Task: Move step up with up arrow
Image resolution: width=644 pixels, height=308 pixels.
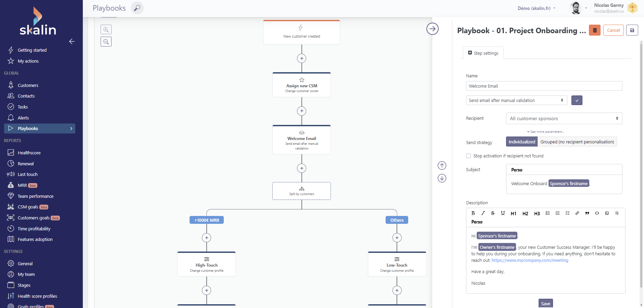Action: tap(442, 166)
